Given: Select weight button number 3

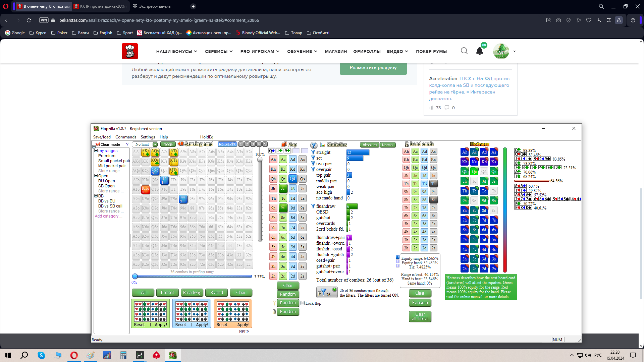Looking at the screenshot, I should coord(253,144).
